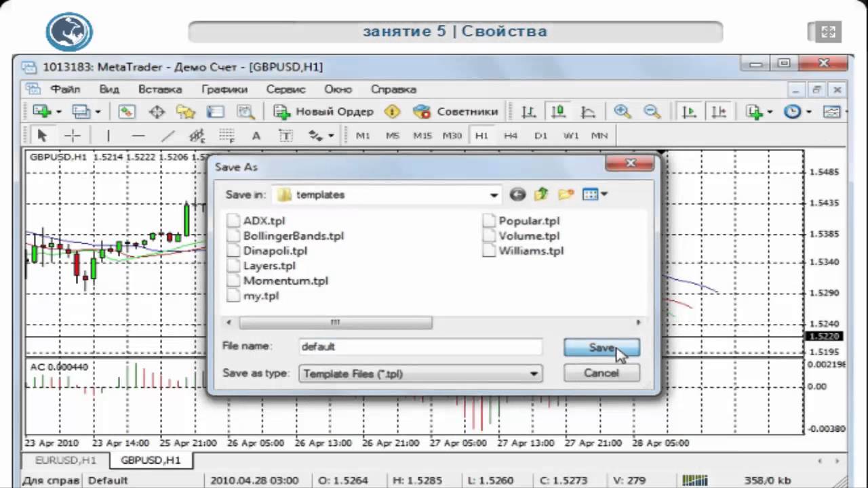Create a new folder in Save As dialog
Viewport: 868px width, 488px height.
[x=566, y=195]
